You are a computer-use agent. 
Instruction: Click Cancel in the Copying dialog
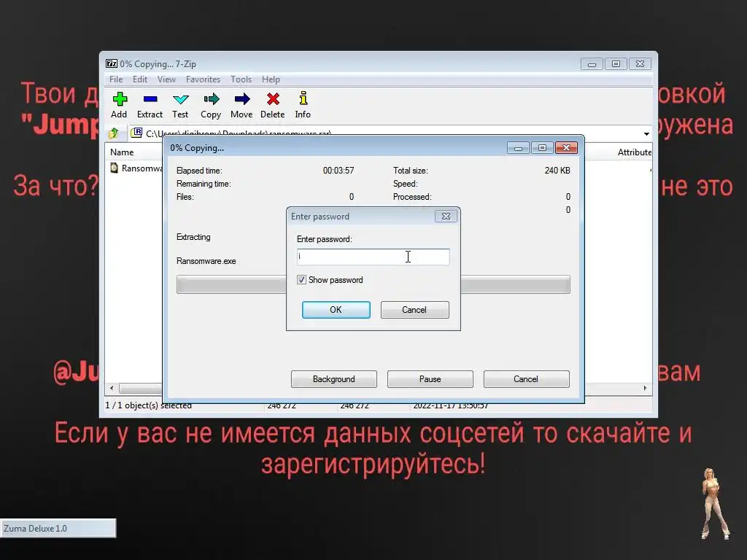pos(526,379)
